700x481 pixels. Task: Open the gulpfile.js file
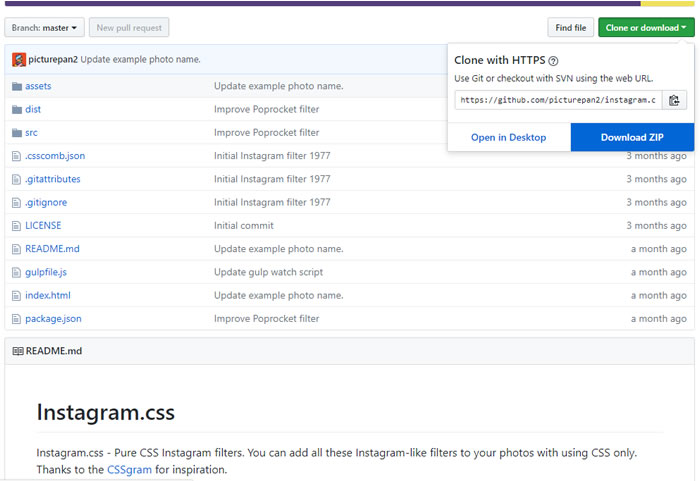click(x=46, y=272)
